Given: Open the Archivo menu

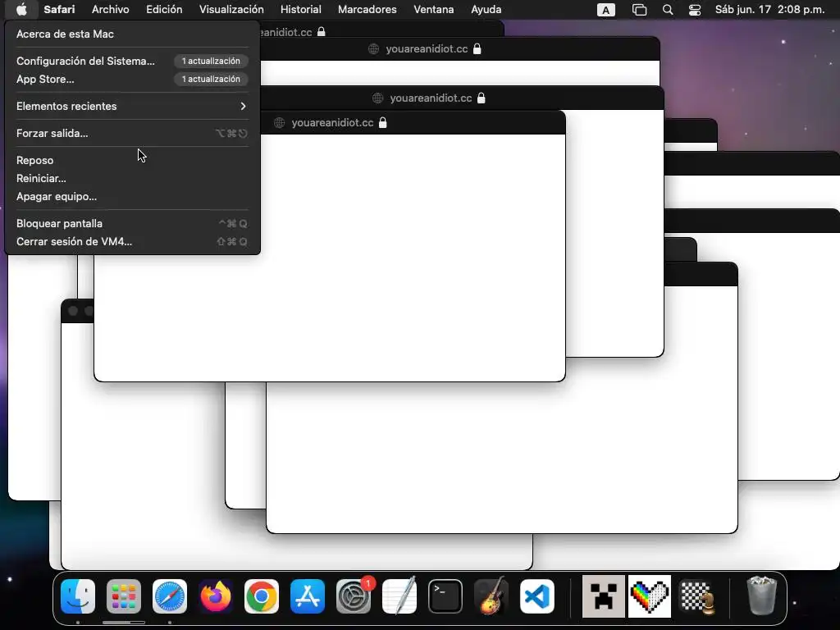Looking at the screenshot, I should (111, 9).
